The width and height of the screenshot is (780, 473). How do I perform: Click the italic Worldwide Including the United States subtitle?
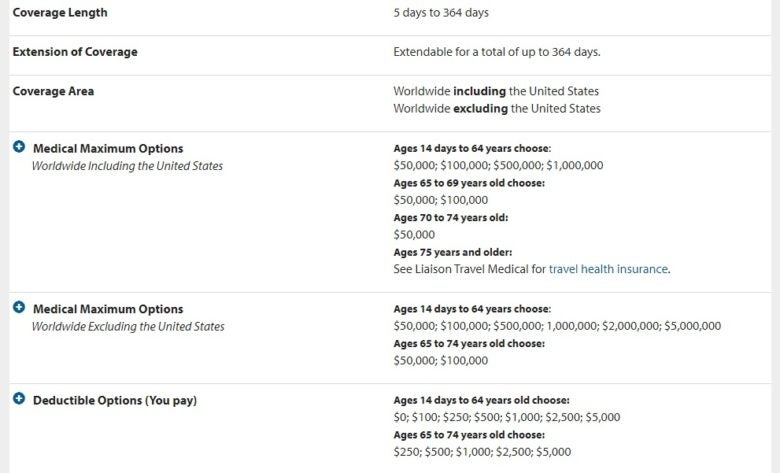[127, 166]
